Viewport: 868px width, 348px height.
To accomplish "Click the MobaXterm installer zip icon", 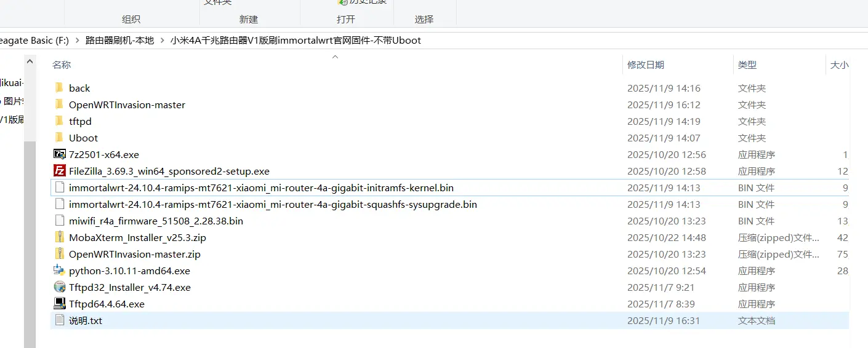I will pyautogui.click(x=59, y=237).
